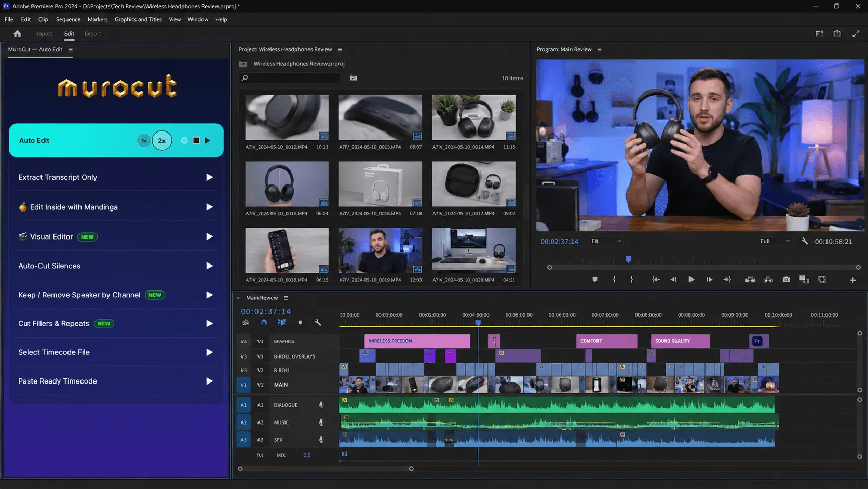Open Comparison View in Program monitor
This screenshot has height=489, width=868.
pyautogui.click(x=804, y=280)
